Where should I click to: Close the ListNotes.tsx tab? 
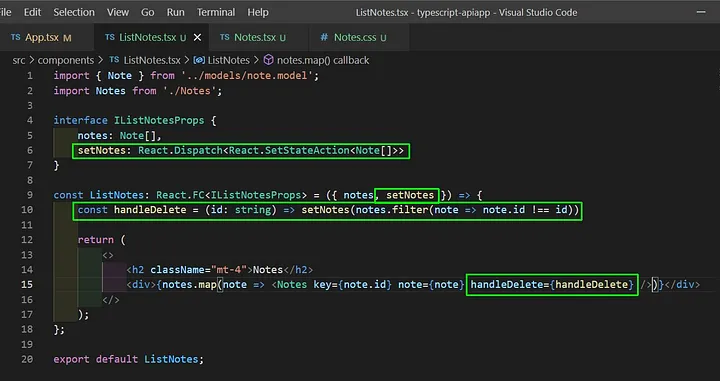coord(197,37)
